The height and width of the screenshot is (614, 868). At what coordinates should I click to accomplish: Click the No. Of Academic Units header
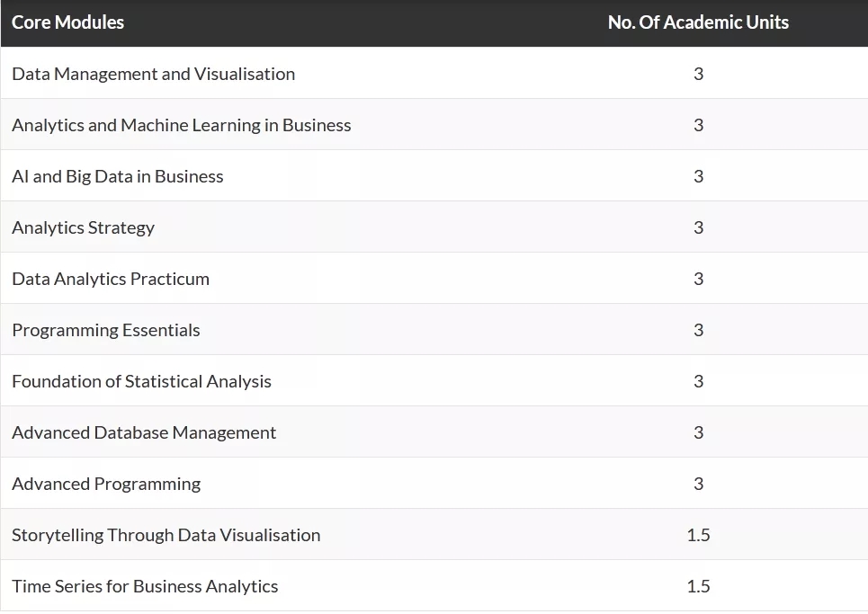click(698, 22)
